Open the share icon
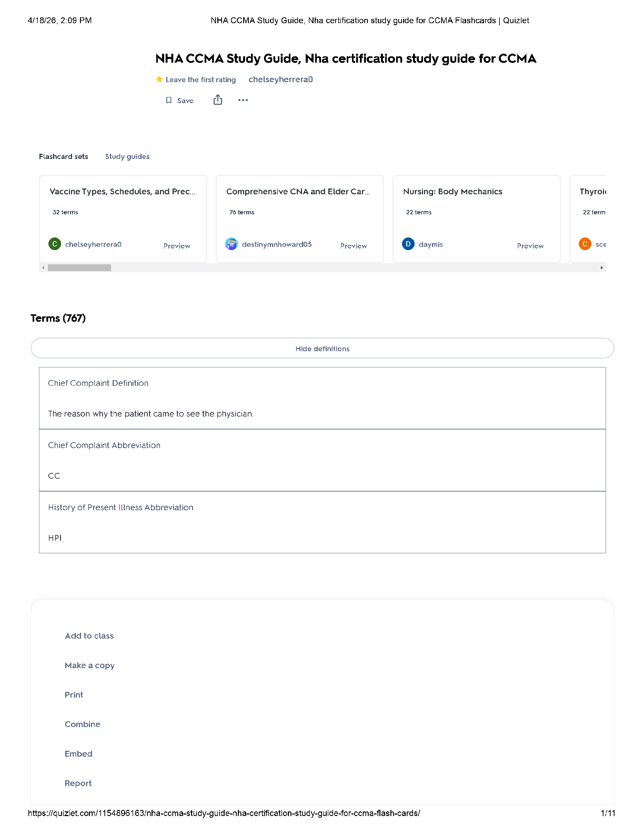 pyautogui.click(x=218, y=100)
